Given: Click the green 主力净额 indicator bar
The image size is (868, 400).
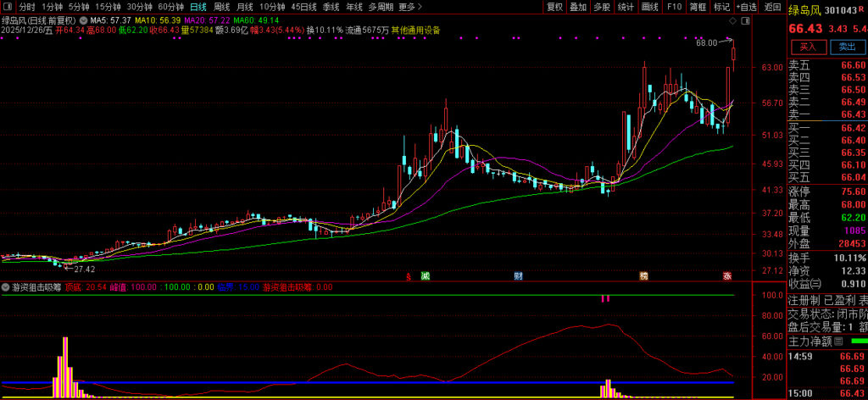Looking at the screenshot, I should coord(858,342).
